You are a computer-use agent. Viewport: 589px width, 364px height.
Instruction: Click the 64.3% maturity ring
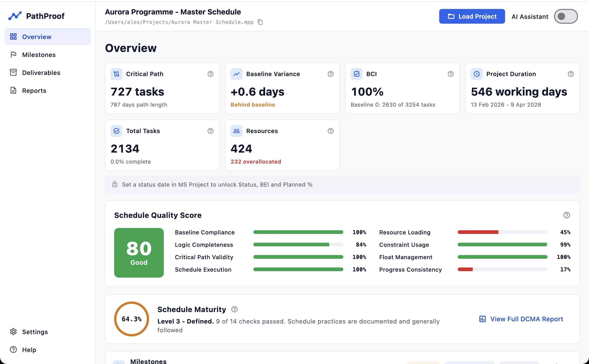coord(132,319)
